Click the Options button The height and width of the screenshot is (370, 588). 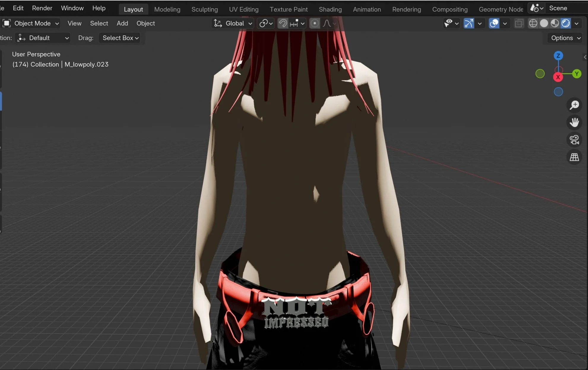click(565, 38)
